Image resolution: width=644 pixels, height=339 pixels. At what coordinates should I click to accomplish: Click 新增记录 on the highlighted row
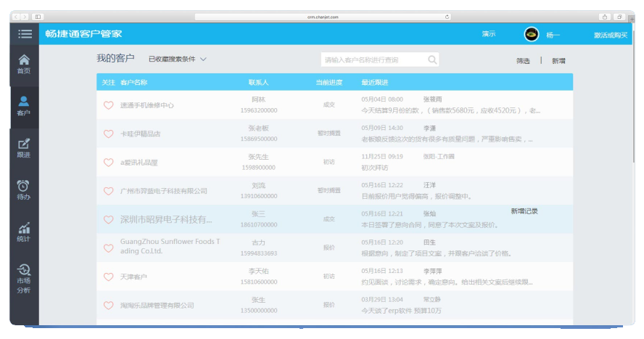(x=524, y=211)
